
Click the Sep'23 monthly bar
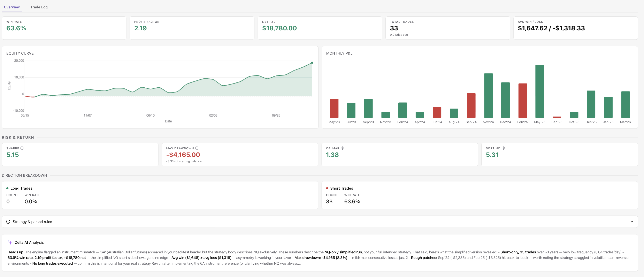coord(368,108)
